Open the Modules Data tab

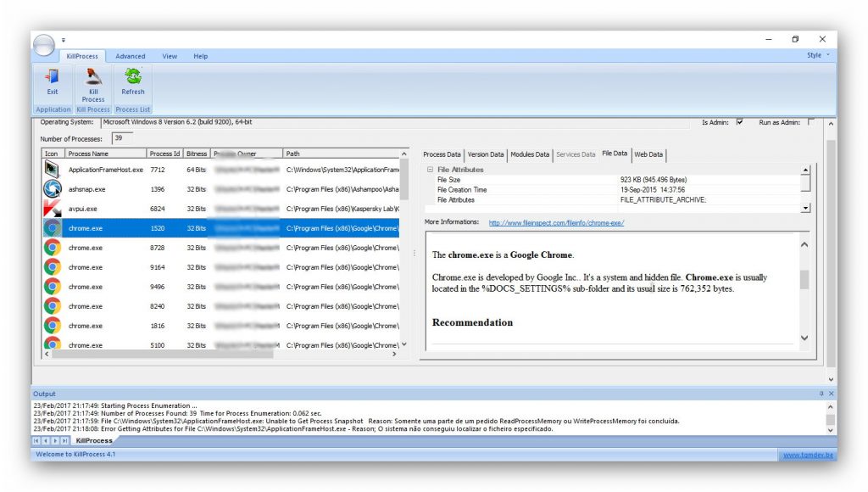coord(529,154)
